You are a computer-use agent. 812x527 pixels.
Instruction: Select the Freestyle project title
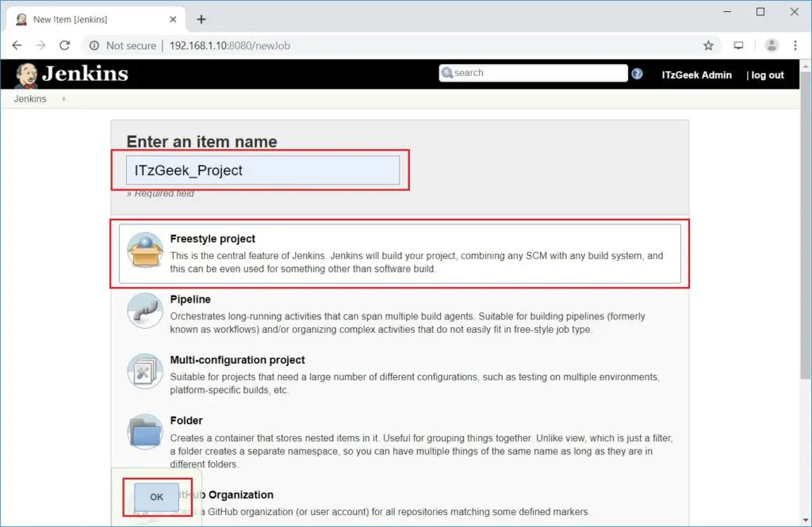click(x=213, y=239)
